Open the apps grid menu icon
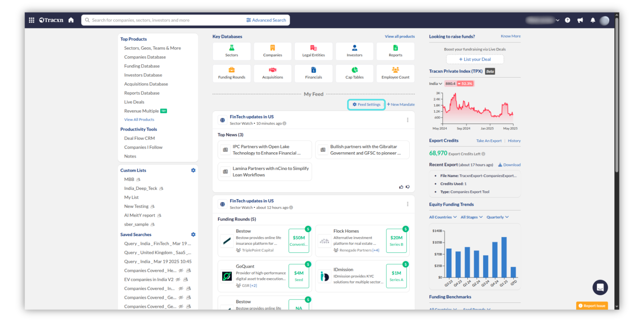 coord(32,20)
